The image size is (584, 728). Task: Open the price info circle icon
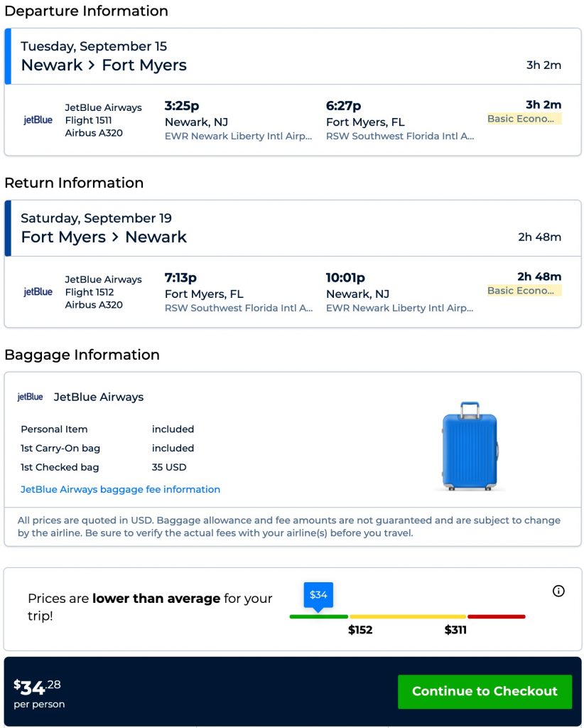(x=558, y=591)
